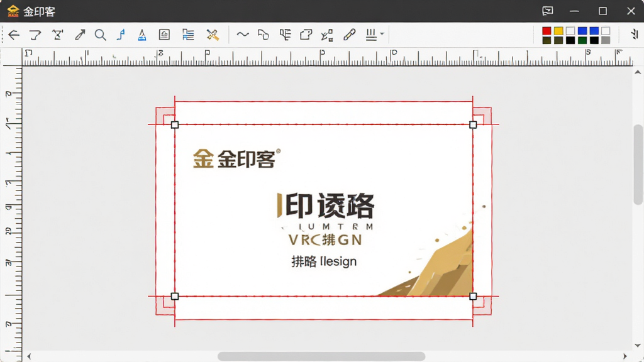644x362 pixels.
Task: Click the horizontal scrollbar thumb
Action: pyautogui.click(x=321, y=356)
